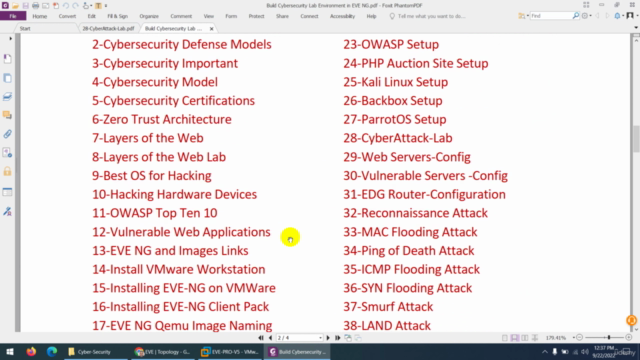This screenshot has width=640, height=360.
Task: Click the Print icon in quick access toolbar
Action: point(36,6)
